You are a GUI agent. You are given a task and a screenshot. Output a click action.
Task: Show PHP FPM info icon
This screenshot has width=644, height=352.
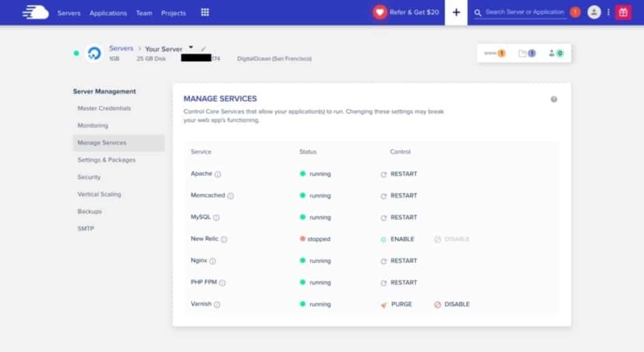pos(222,283)
